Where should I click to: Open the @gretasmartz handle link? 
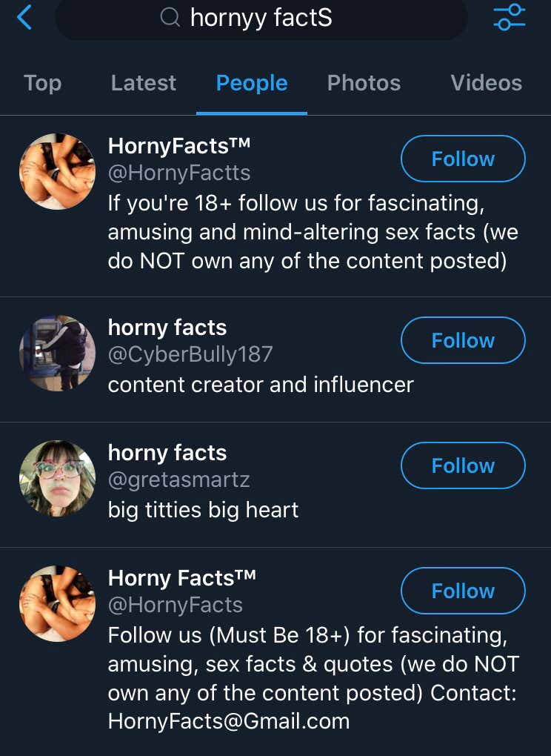[x=178, y=480]
